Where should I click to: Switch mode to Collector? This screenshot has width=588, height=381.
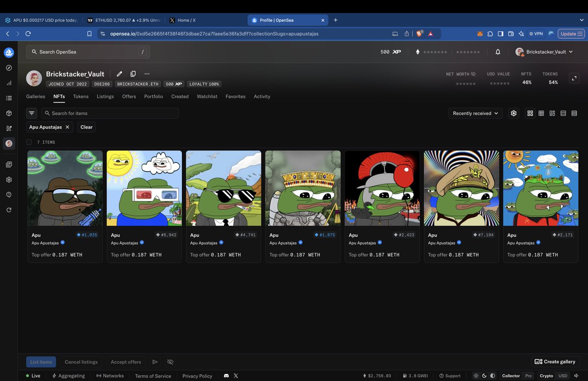[511, 376]
